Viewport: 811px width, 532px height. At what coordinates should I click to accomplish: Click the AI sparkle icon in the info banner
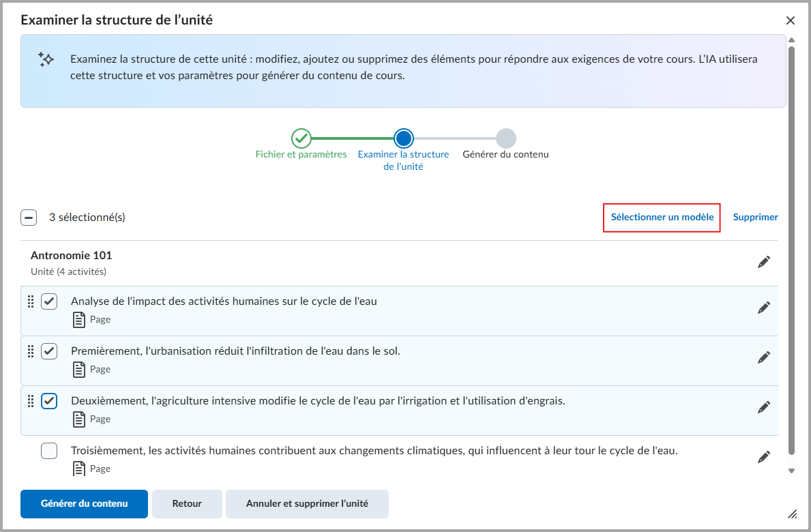click(x=46, y=60)
